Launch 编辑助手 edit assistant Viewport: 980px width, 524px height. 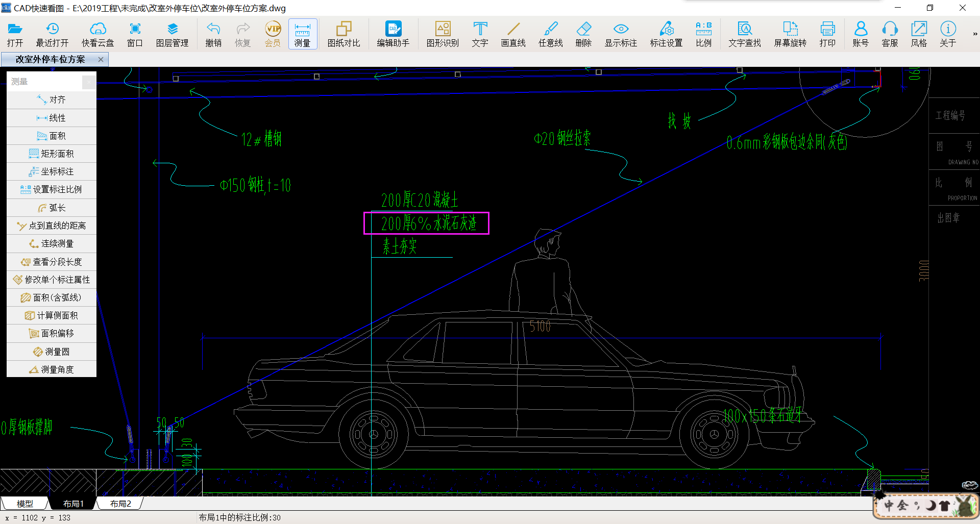pyautogui.click(x=393, y=35)
